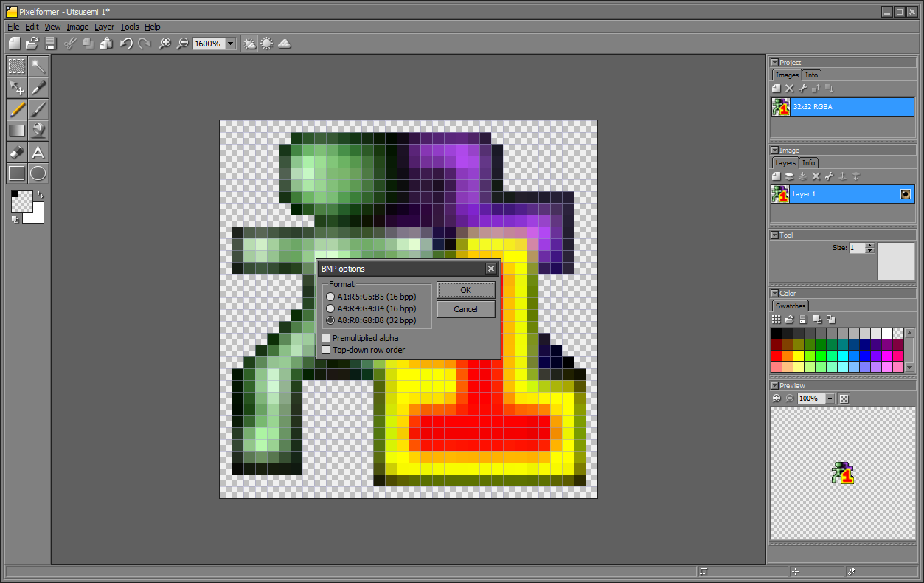Choose the Text tool

(38, 152)
